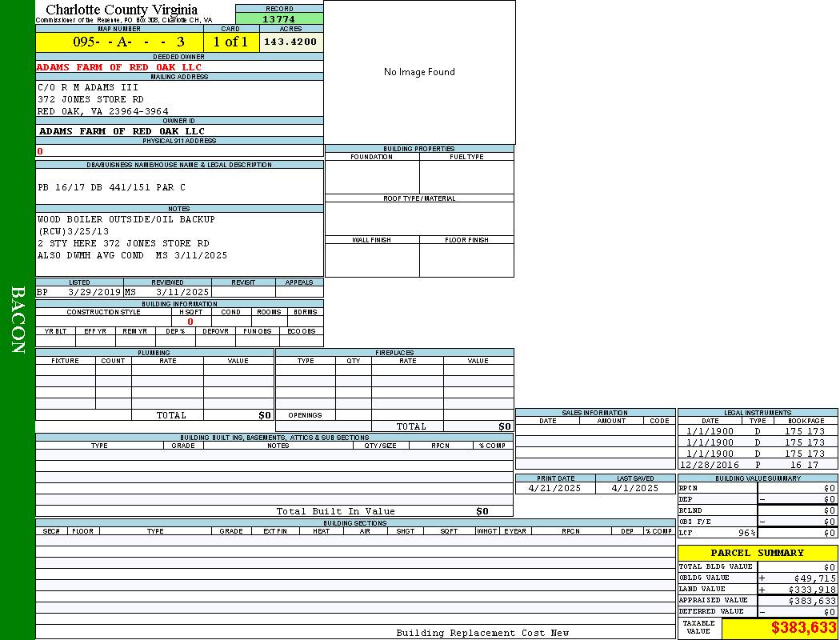Viewport: 840px width, 640px height.
Task: Select the acres value 143.4200
Action: (290, 42)
